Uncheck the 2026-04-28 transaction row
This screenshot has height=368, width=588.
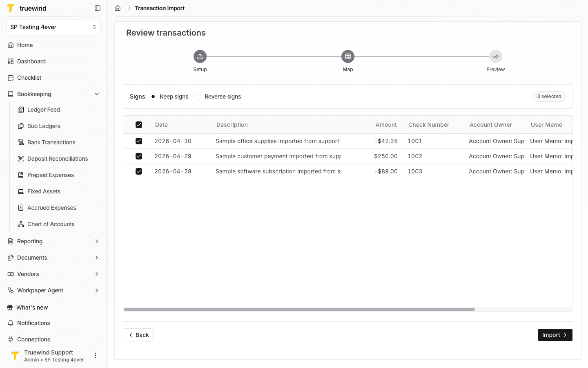click(139, 171)
